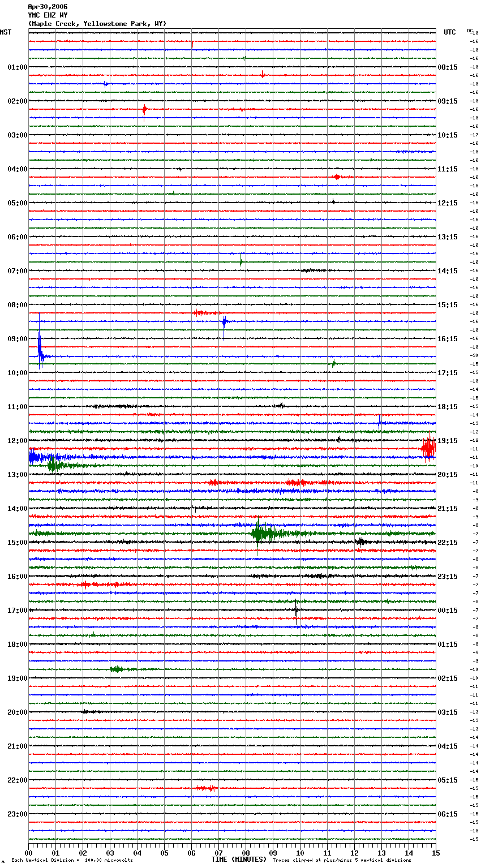481x868 pixels.
Task: Click minute 00 on the bottom axis
Action: click(x=28, y=853)
